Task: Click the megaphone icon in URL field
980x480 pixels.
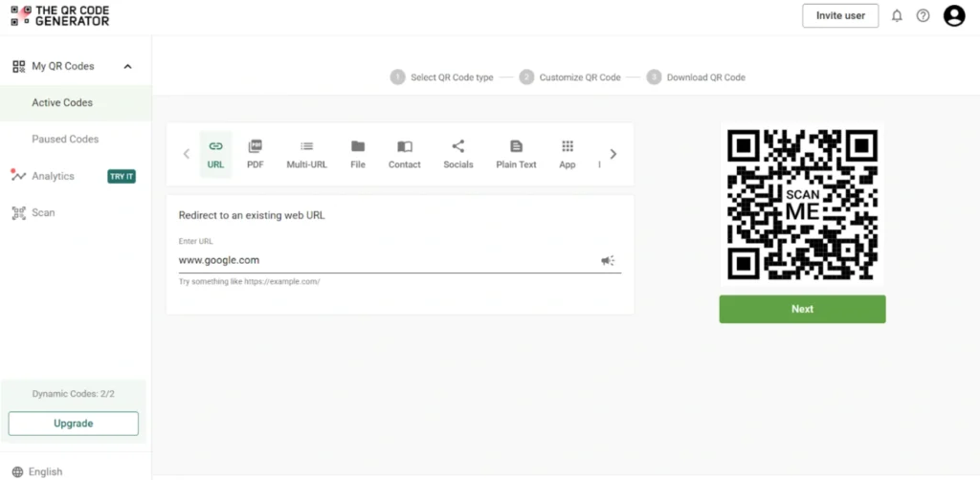Action: 608,260
